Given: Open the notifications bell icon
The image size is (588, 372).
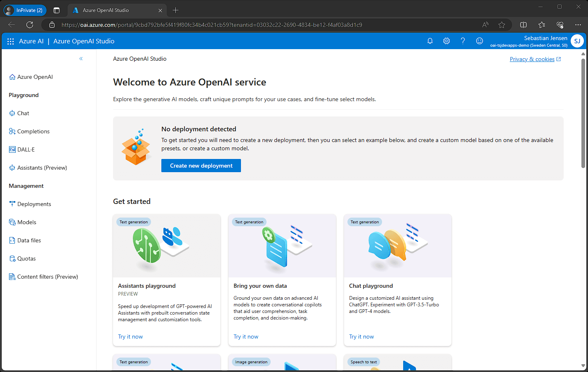Looking at the screenshot, I should (x=430, y=41).
